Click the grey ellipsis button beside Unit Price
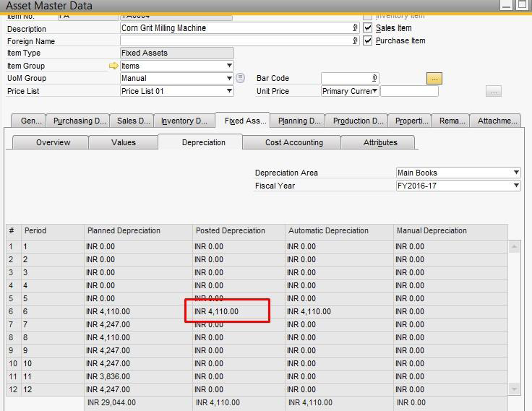This screenshot has height=411, width=532. [x=494, y=91]
